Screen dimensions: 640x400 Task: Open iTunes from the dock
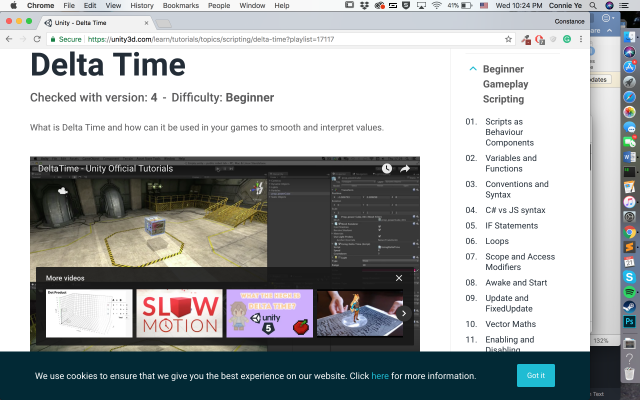click(x=629, y=202)
